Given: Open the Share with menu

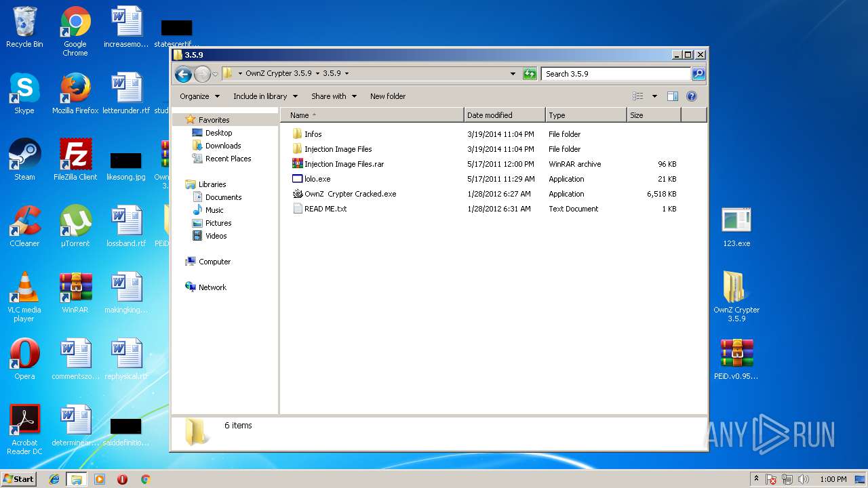Looking at the screenshot, I should coord(334,96).
